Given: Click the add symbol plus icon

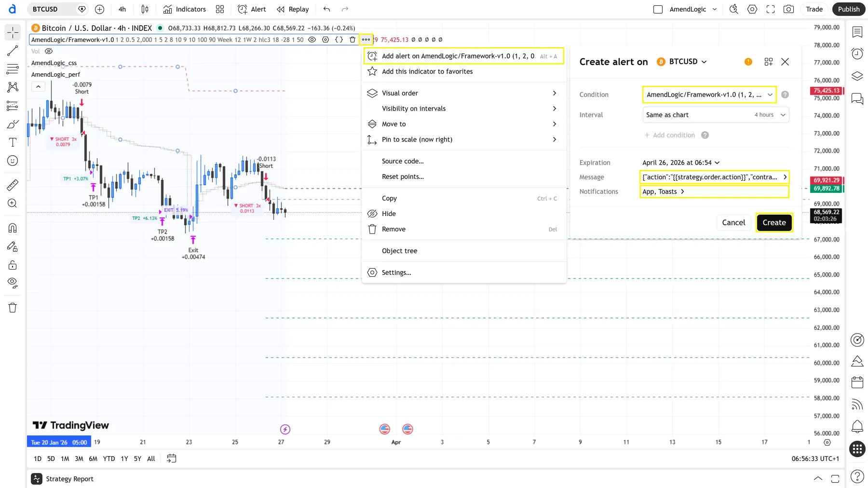Looking at the screenshot, I should 100,9.
